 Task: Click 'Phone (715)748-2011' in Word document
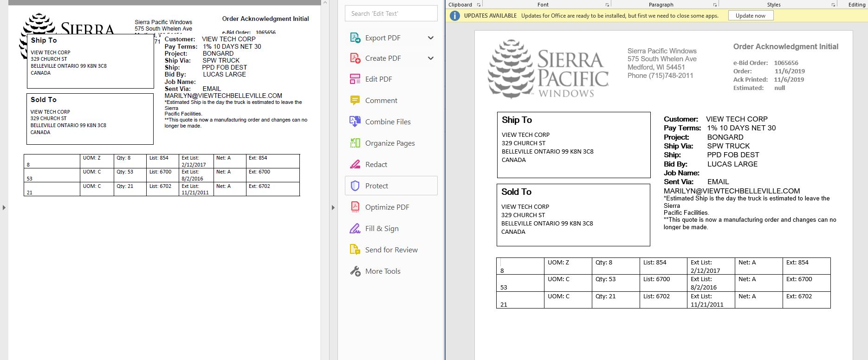[661, 76]
